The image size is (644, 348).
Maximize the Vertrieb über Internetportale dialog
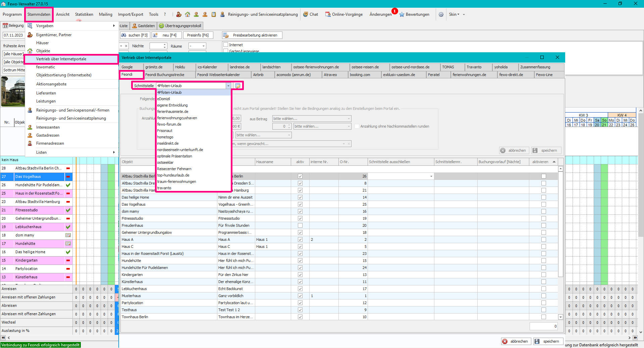(x=542, y=57)
